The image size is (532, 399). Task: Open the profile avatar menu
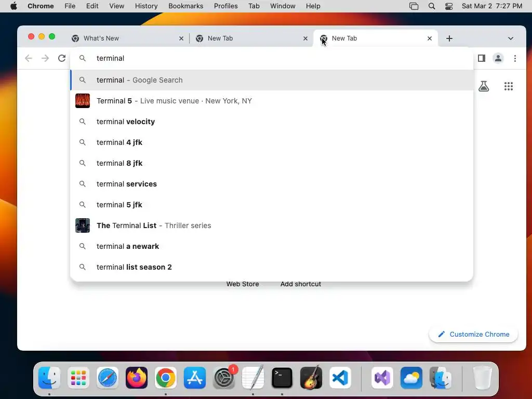(x=498, y=58)
